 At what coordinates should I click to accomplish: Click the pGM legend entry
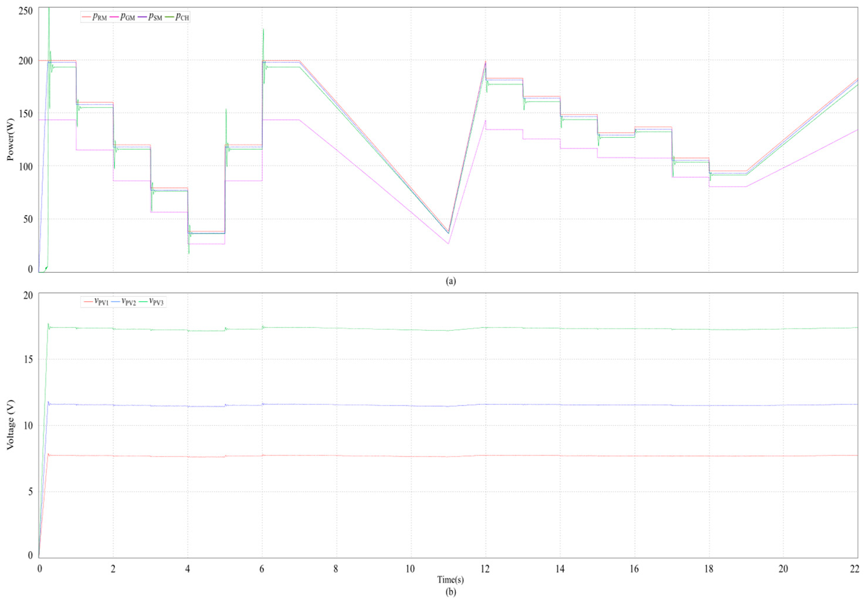[122, 17]
